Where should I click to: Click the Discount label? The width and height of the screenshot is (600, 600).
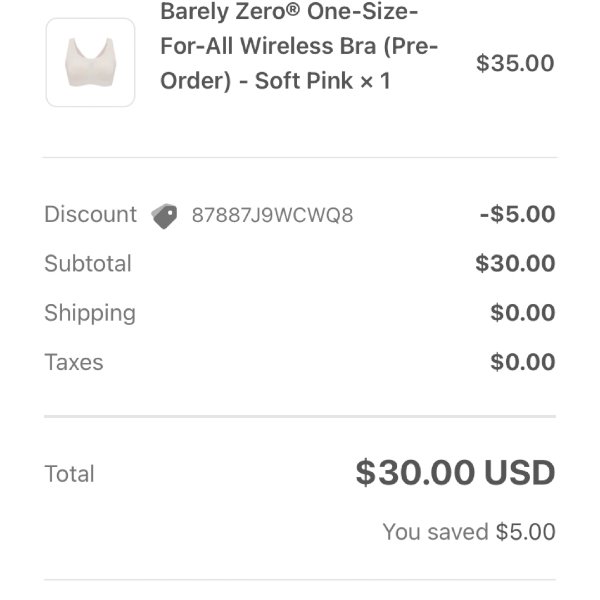coord(91,214)
